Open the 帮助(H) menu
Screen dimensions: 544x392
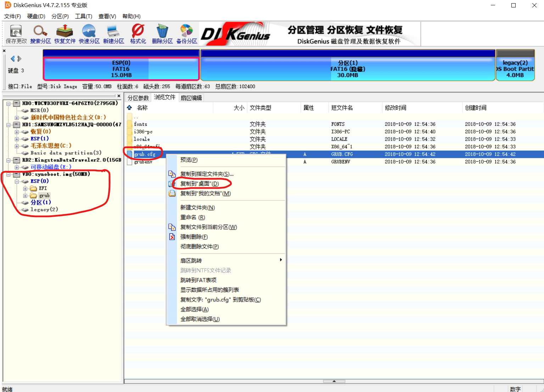(131, 16)
